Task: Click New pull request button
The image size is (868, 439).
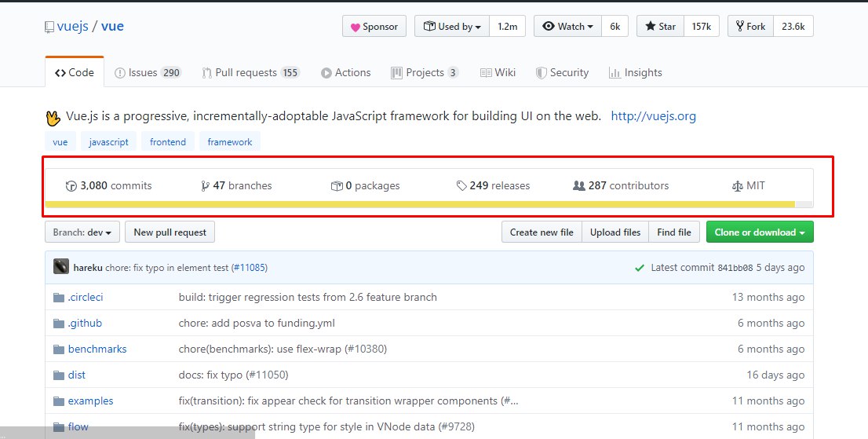Action: point(170,232)
